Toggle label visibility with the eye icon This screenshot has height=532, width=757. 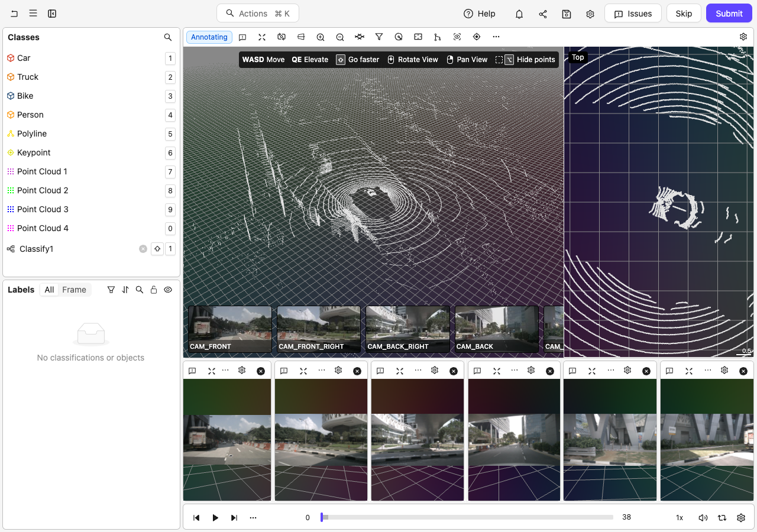tap(168, 290)
